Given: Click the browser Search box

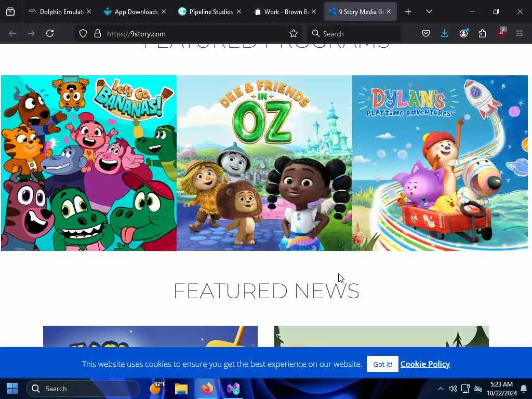Looking at the screenshot, I should coord(354,34).
